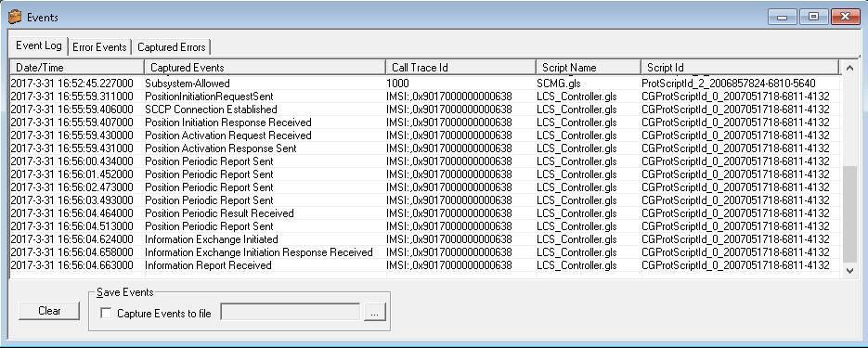Viewport: 868px width, 348px height.
Task: Open the Error Events tab
Action: click(99, 47)
